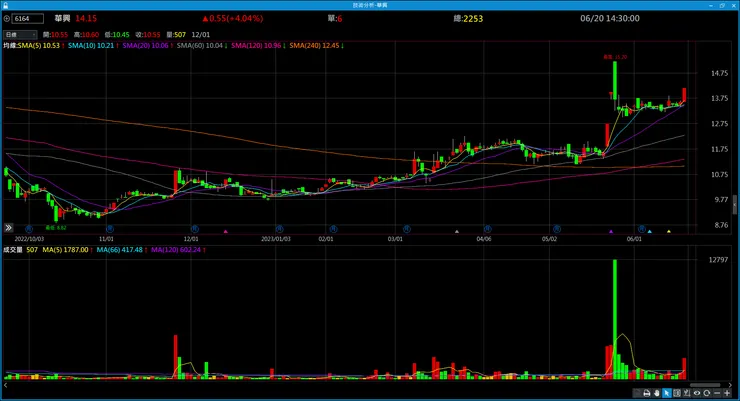
Task: Click the lock icon in title bar
Action: (6, 5)
